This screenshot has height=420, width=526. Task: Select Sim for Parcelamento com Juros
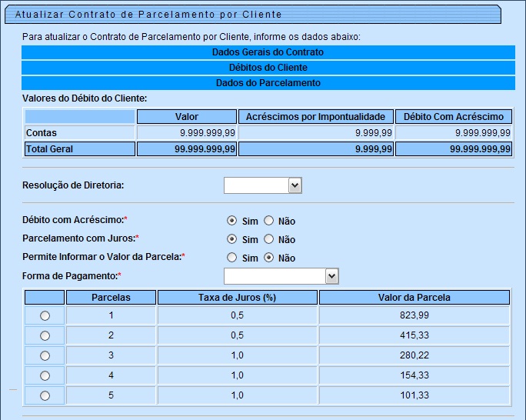232,239
